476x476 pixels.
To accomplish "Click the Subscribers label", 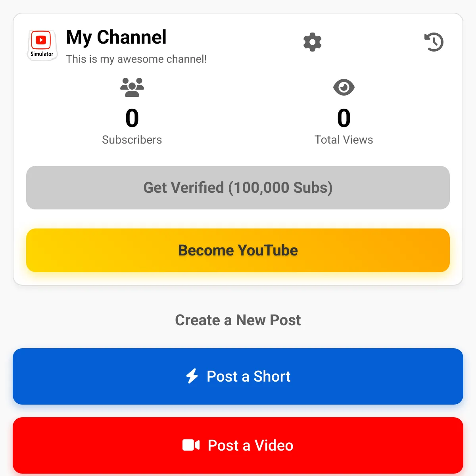I will coord(132,140).
